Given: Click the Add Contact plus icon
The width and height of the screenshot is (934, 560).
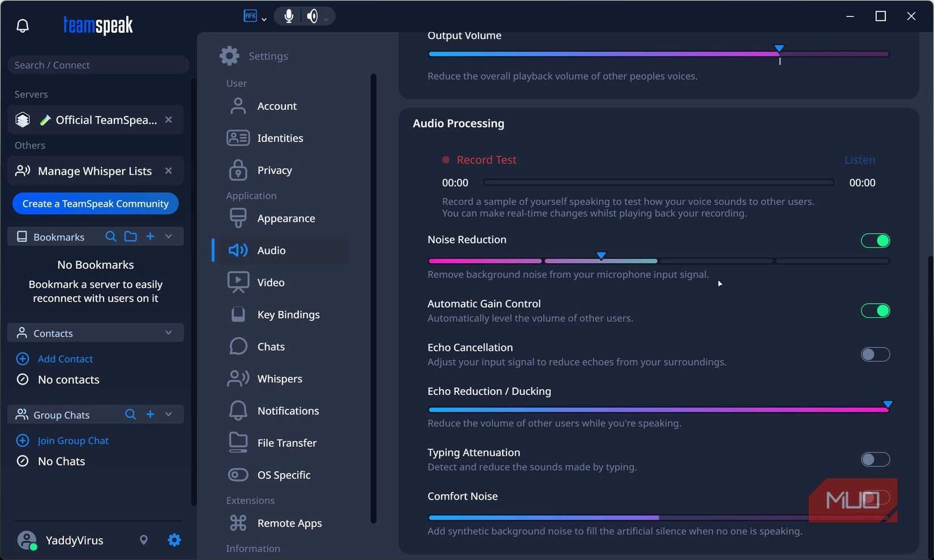Looking at the screenshot, I should click(23, 359).
